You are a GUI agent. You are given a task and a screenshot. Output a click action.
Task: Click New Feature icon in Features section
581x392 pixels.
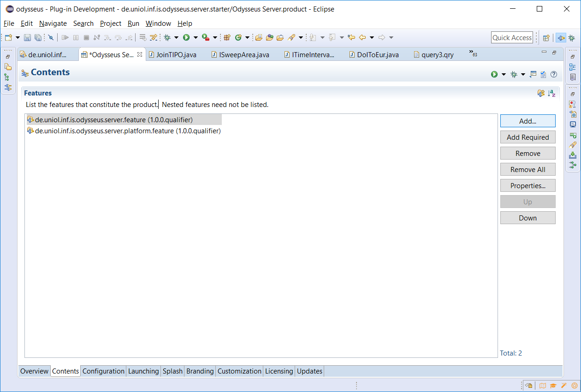541,93
